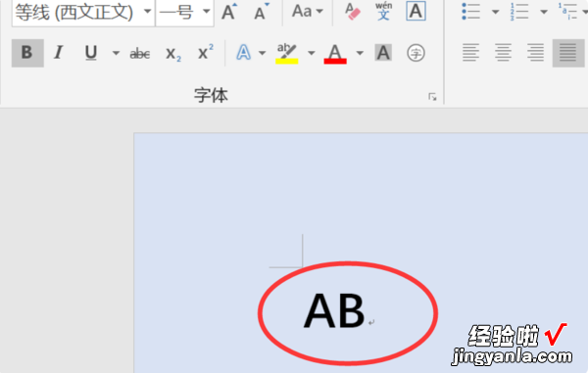Open Change Case Aa dropdown

coord(308,11)
